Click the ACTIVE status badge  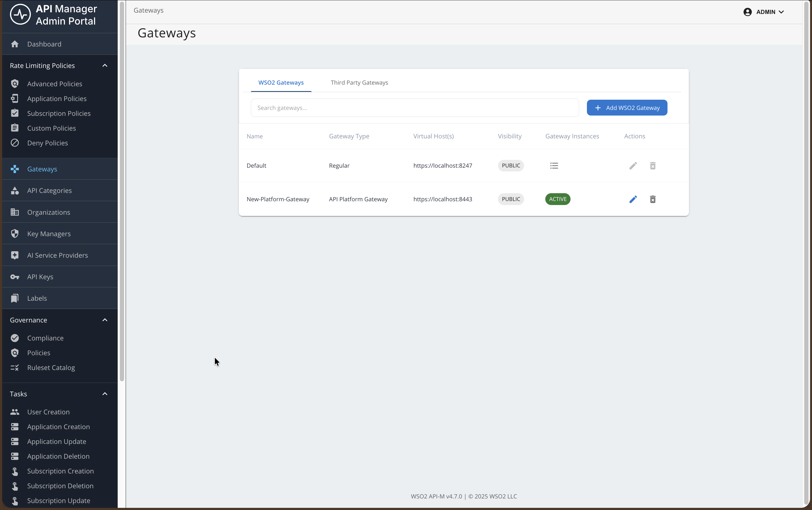[x=558, y=199]
